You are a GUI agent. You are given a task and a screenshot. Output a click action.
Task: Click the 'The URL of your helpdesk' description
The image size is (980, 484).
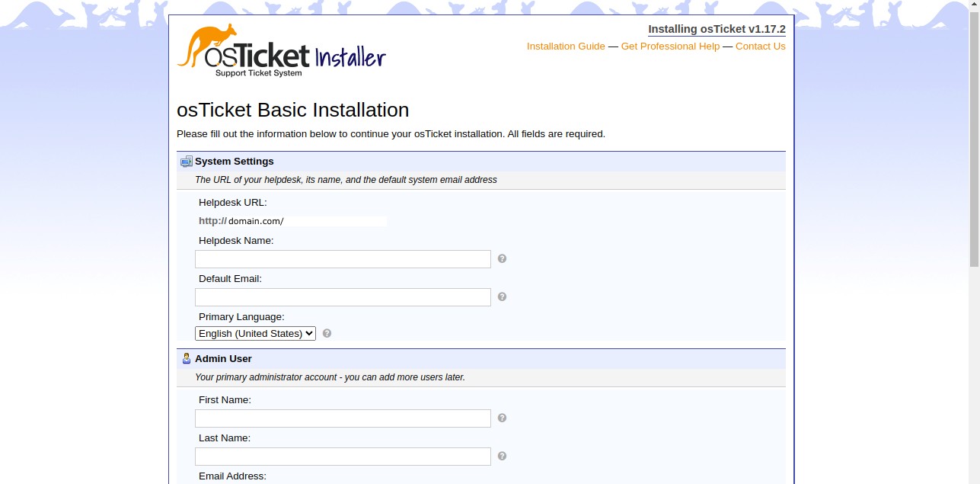pos(346,180)
